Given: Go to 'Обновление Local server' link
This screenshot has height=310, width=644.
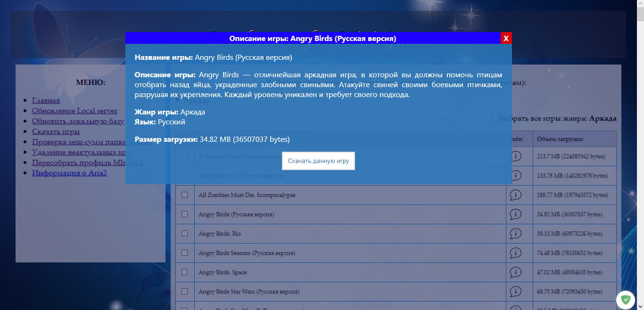Looking at the screenshot, I should pos(74,111).
